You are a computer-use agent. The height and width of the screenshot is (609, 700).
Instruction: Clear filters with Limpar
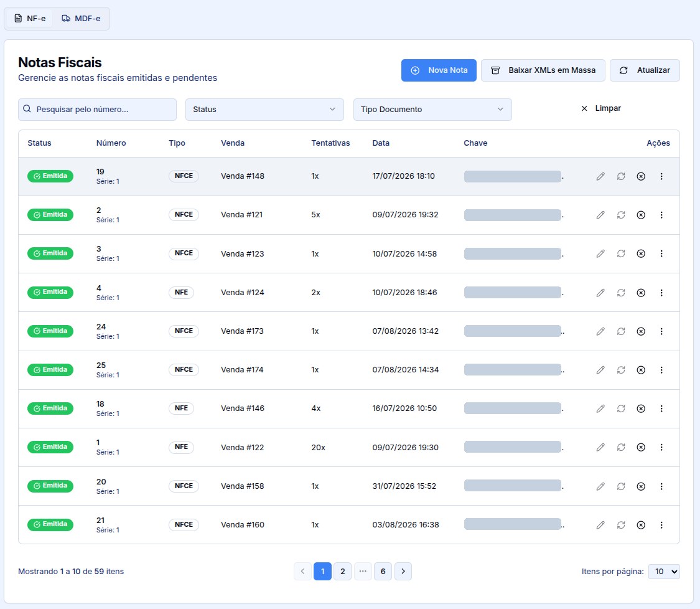point(601,108)
